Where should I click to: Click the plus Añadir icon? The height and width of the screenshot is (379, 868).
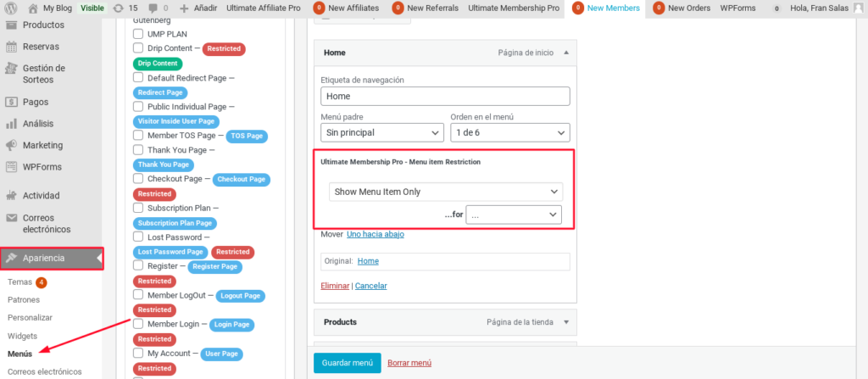184,8
